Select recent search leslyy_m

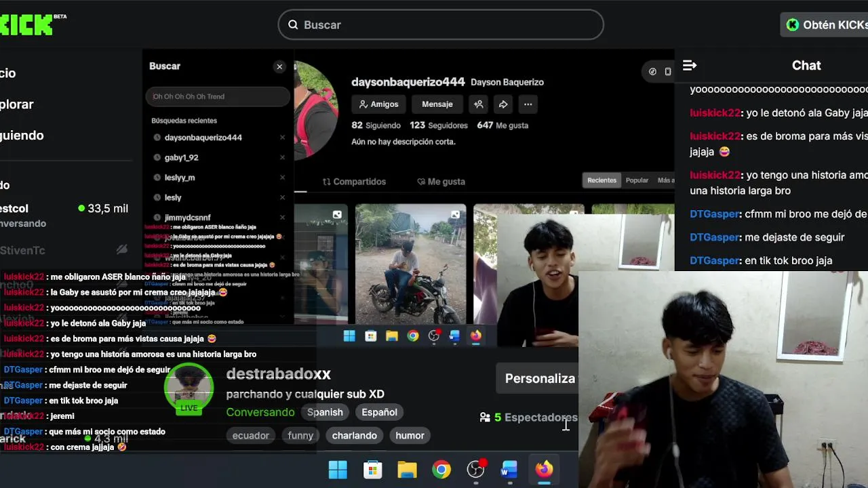coord(180,178)
